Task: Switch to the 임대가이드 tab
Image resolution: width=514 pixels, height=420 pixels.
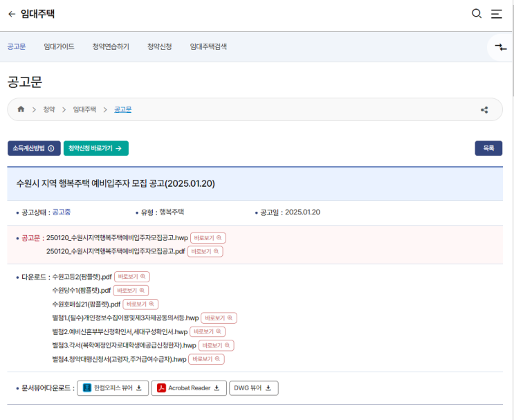Action: tap(59, 46)
